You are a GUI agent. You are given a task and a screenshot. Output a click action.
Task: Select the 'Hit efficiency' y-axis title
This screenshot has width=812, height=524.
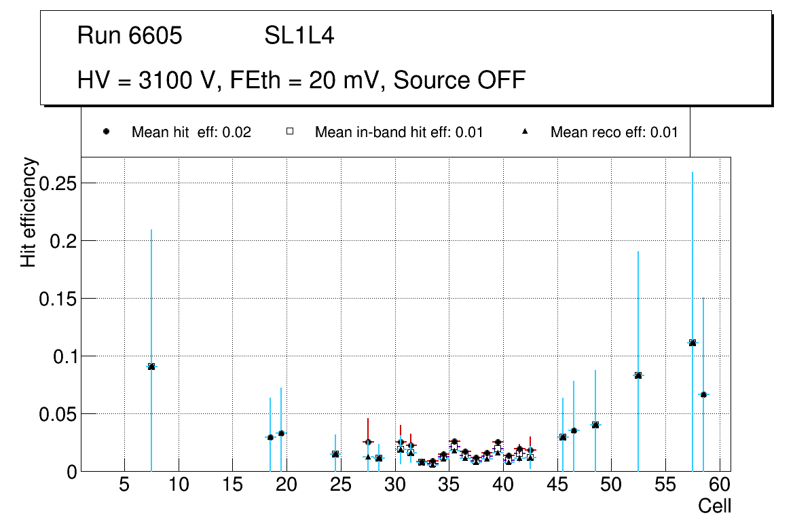tap(29, 212)
